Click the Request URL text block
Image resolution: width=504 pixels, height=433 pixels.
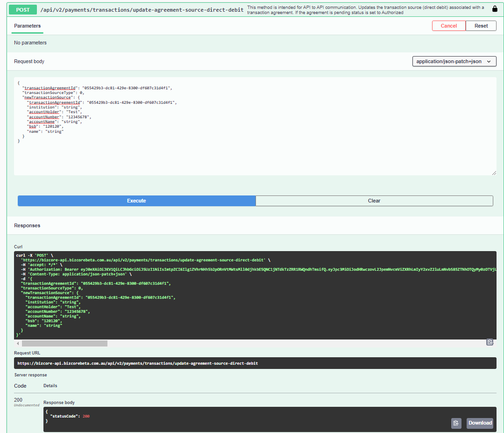[255, 363]
